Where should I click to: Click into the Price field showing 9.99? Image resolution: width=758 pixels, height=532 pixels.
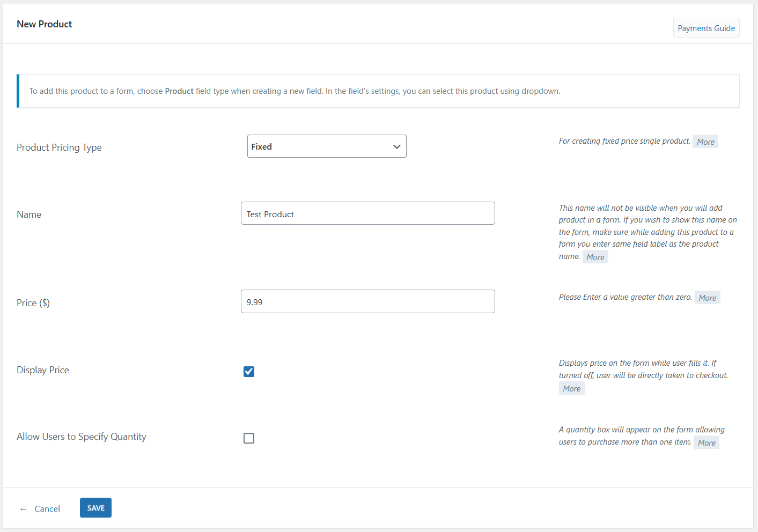point(367,301)
